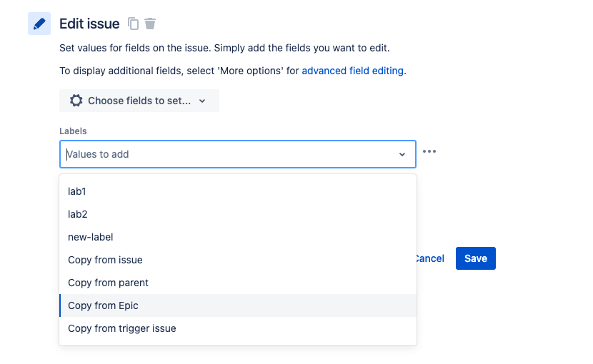Click the gear icon for choosing fields
The width and height of the screenshot is (593, 364).
click(76, 101)
